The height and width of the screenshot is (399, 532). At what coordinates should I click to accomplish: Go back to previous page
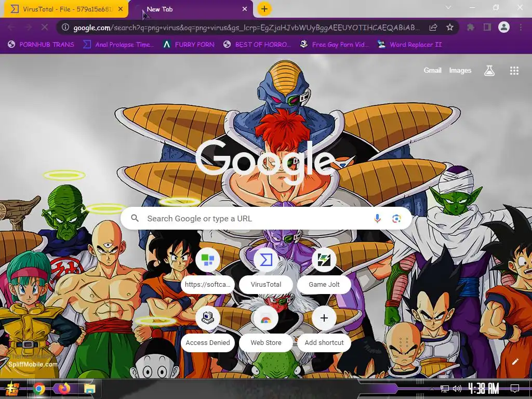point(11,27)
